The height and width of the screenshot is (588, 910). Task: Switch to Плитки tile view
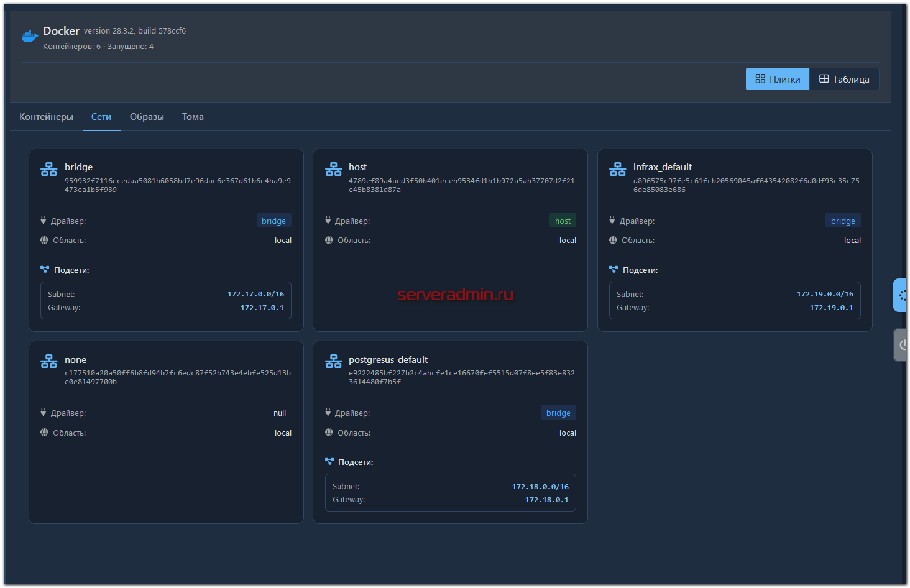coord(777,79)
